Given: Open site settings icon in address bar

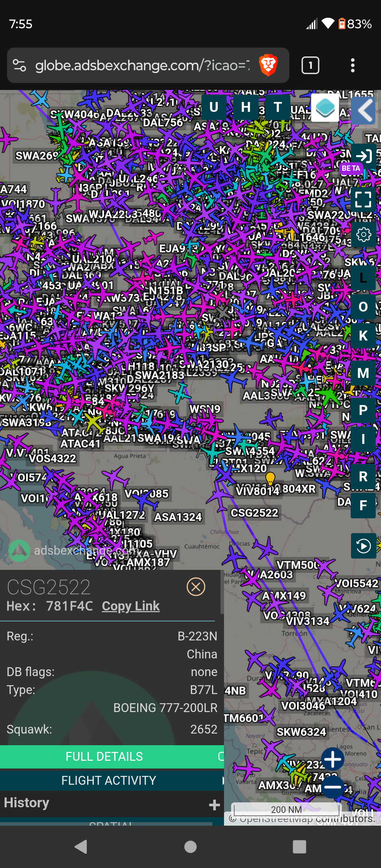Looking at the screenshot, I should pos(19,65).
